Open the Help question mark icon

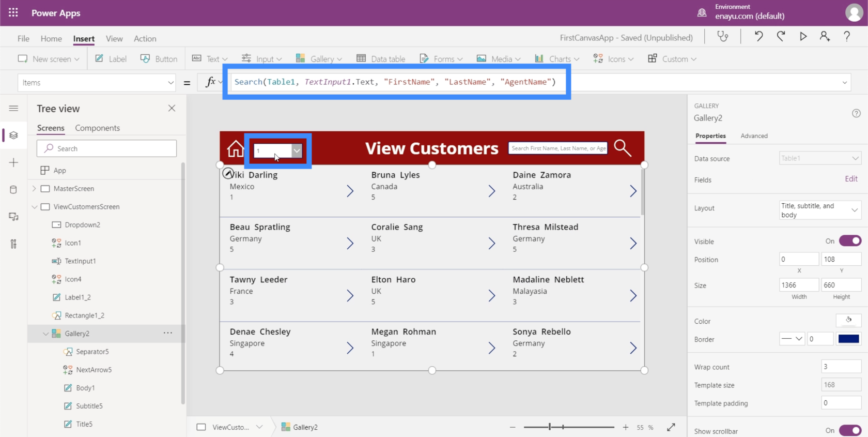(847, 36)
